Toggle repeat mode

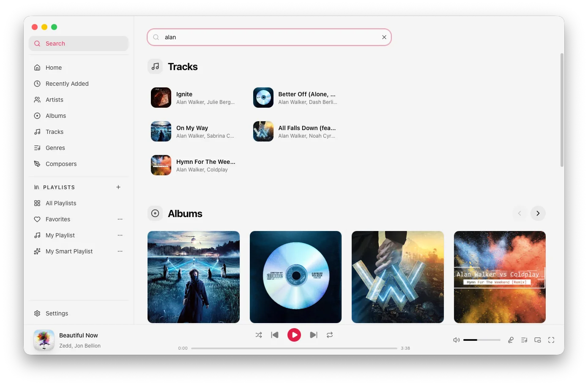tap(330, 335)
